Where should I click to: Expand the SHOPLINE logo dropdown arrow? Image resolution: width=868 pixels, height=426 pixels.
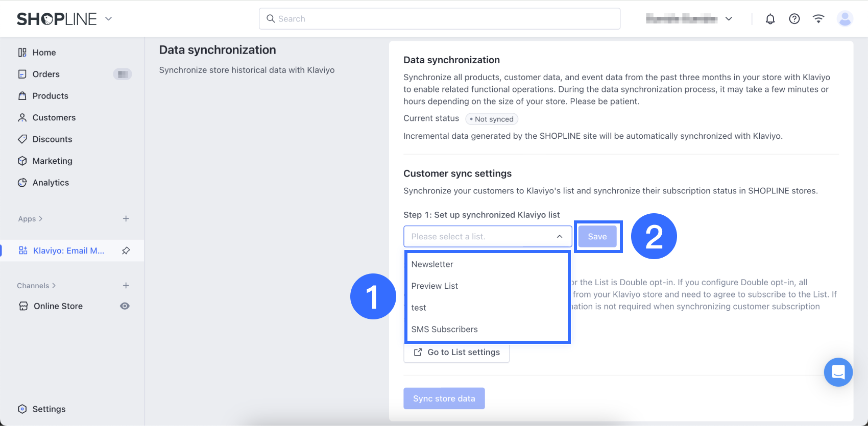[108, 19]
